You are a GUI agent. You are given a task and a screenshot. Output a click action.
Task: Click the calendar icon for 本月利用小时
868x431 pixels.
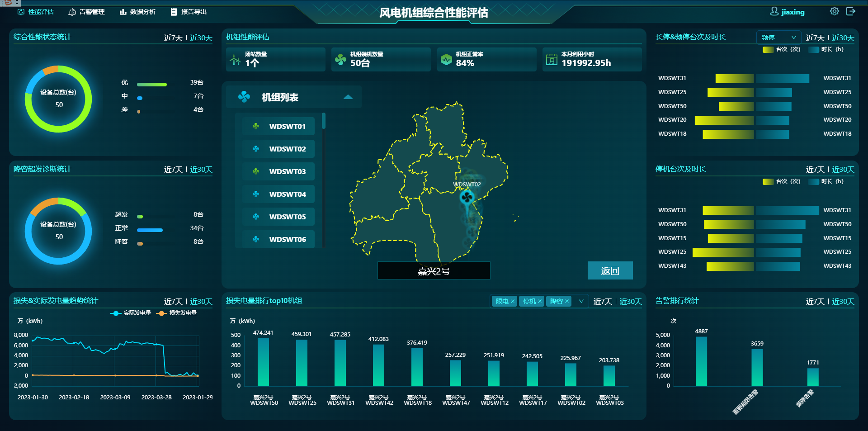point(552,60)
